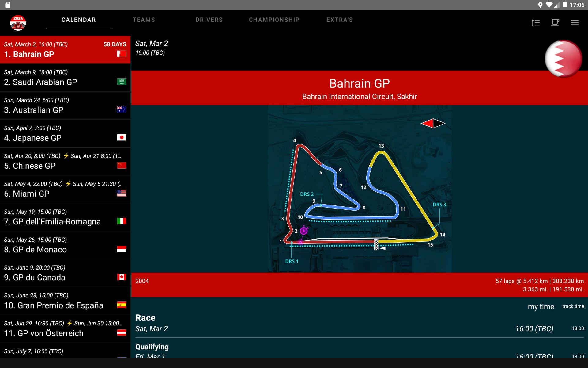Tap the Japanese flag icon
Viewport: 588px width, 368px height.
[122, 137]
